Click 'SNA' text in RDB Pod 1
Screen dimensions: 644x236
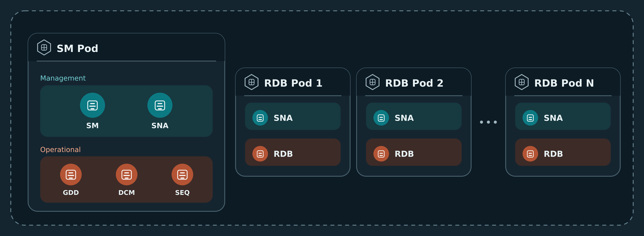pos(283,118)
